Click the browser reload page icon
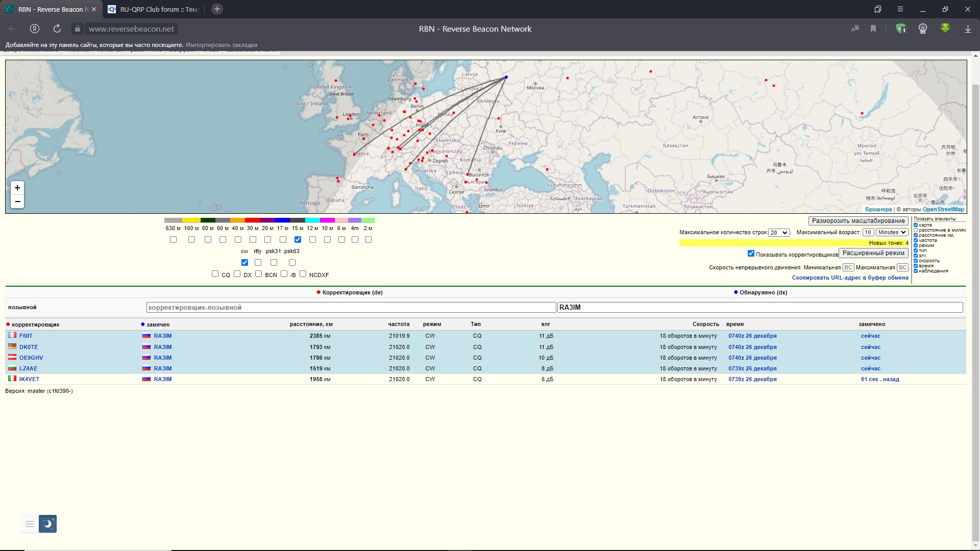Image resolution: width=980 pixels, height=551 pixels. coord(57,29)
